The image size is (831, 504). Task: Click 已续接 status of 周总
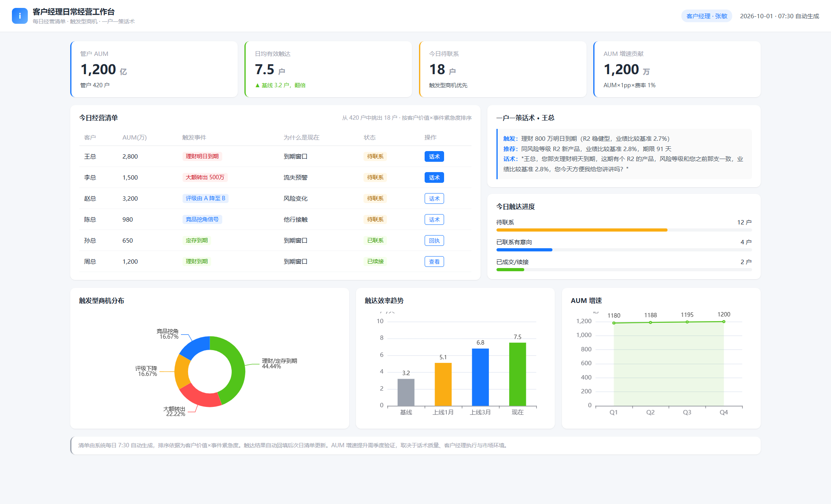(x=375, y=262)
